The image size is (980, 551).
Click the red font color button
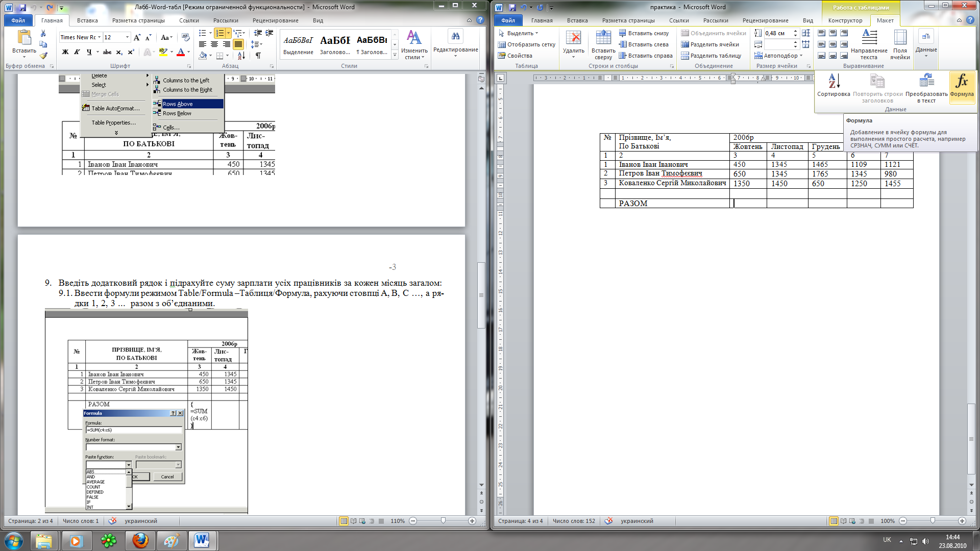click(180, 52)
